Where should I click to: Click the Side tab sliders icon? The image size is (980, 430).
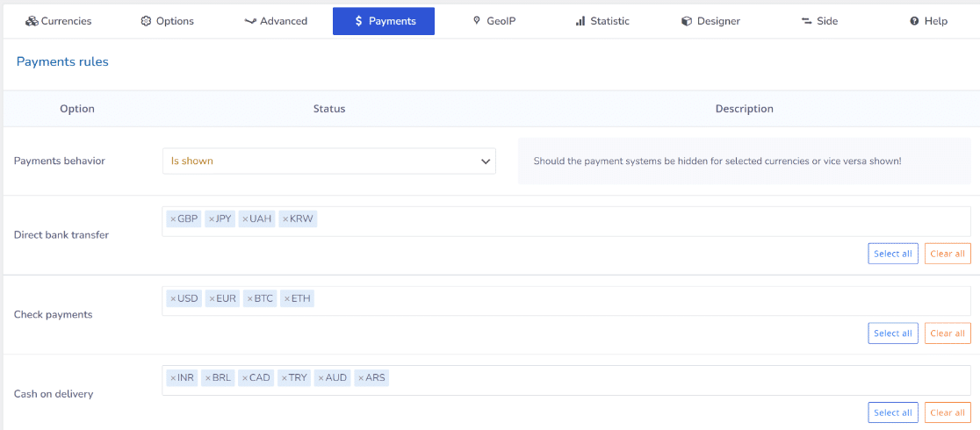click(806, 21)
